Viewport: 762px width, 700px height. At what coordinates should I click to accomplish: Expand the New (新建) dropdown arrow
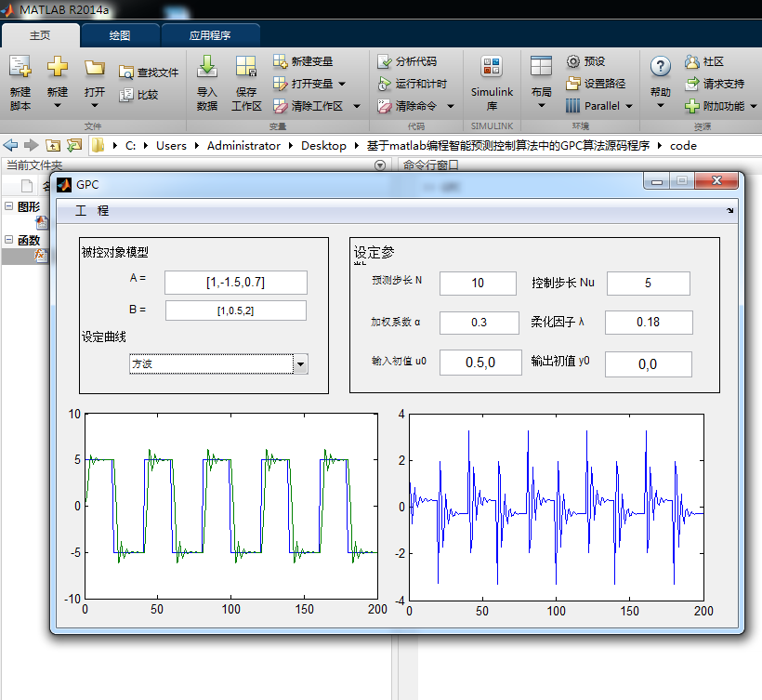point(58,105)
